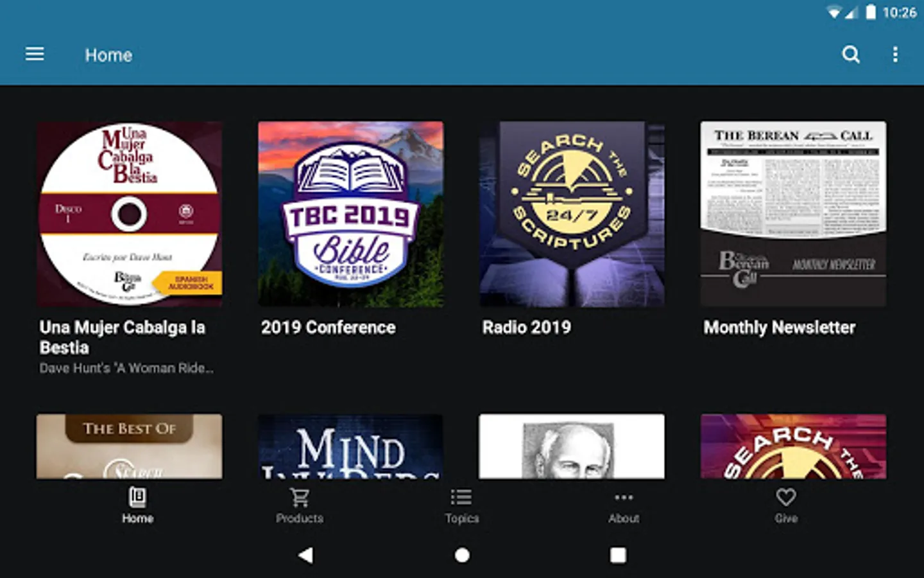The width and height of the screenshot is (924, 578).
Task: Click 'Radio 2019' title text
Action: (x=527, y=328)
